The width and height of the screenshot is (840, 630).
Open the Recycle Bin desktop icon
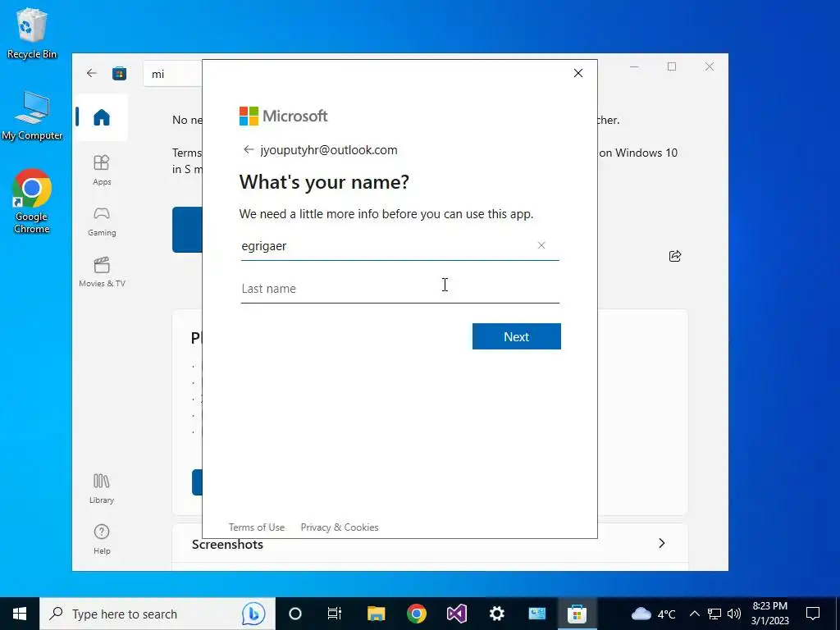click(32, 33)
